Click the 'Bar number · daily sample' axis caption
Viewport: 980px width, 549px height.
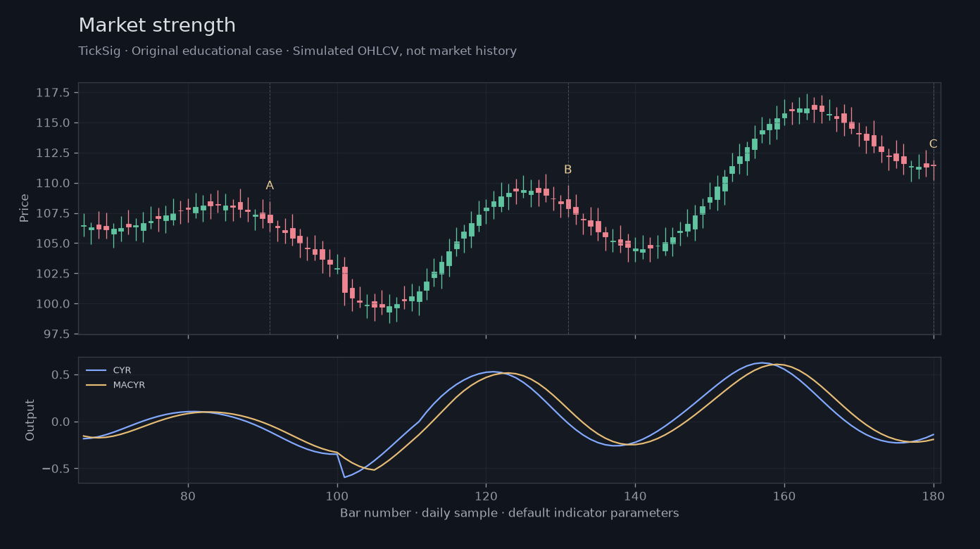[510, 513]
